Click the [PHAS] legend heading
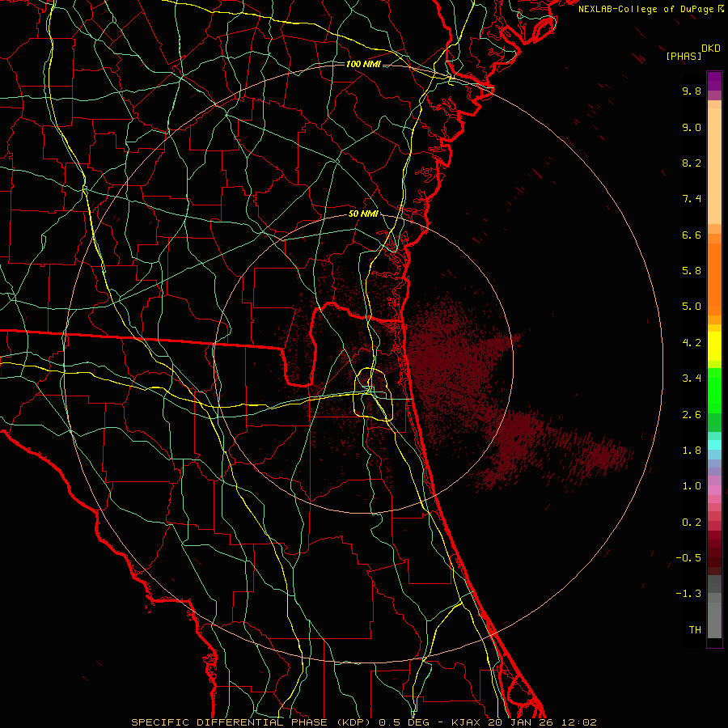Viewport: 728px width, 728px height. click(x=684, y=57)
